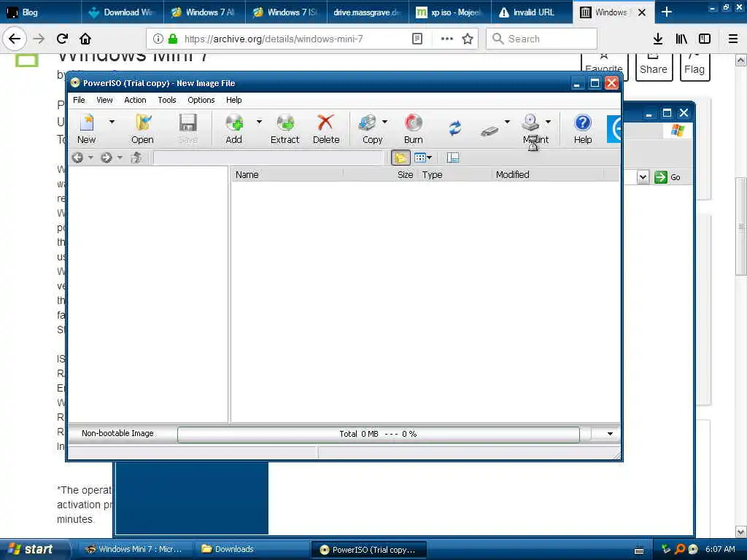Screen dimensions: 747x560
Task: Toggle the folders pane icon
Action: pyautogui.click(x=400, y=157)
